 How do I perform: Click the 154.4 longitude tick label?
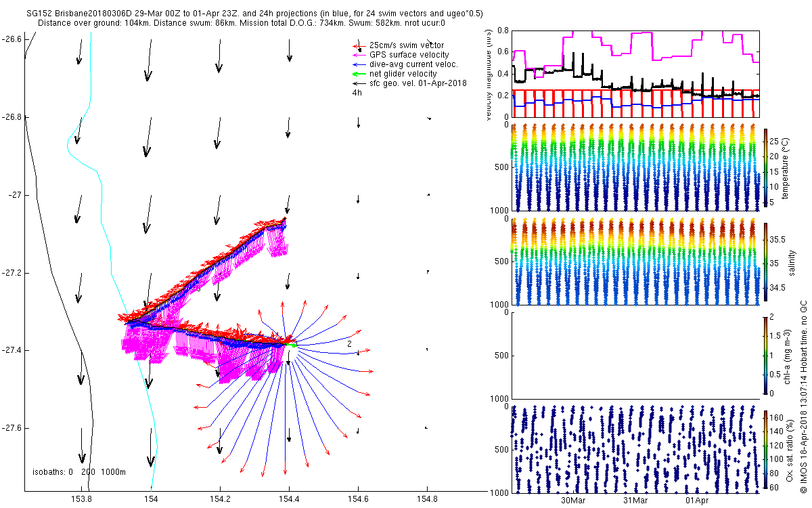pyautogui.click(x=289, y=500)
